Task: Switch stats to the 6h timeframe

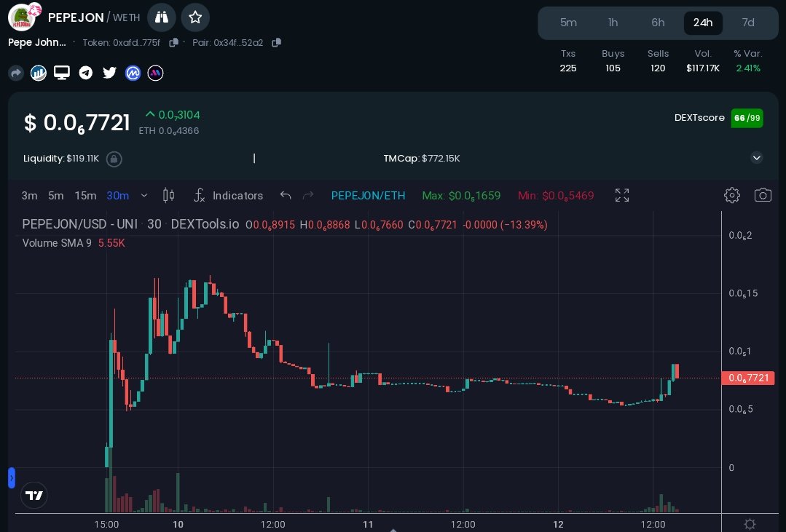Action: [659, 23]
